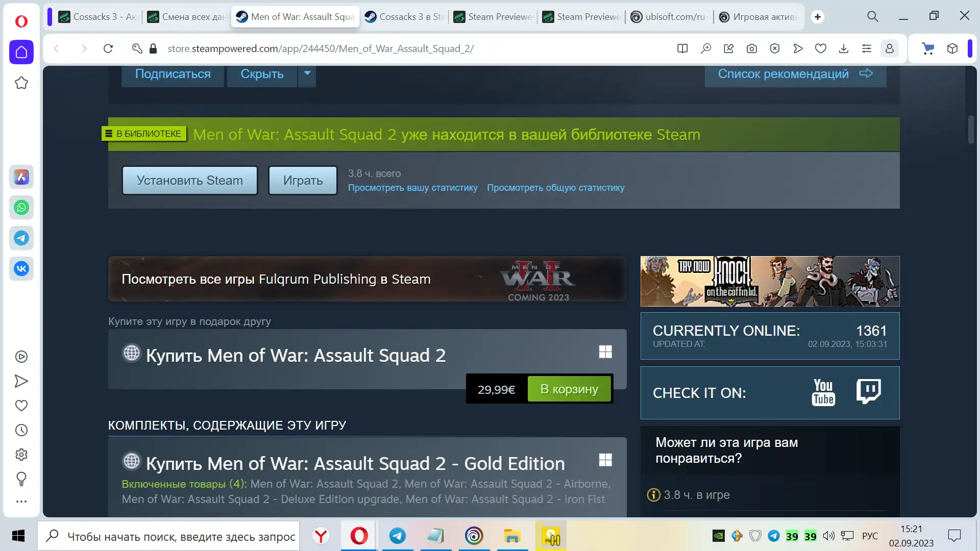Open downloads icon in toolbar
This screenshot has height=551, width=980.
click(x=844, y=48)
